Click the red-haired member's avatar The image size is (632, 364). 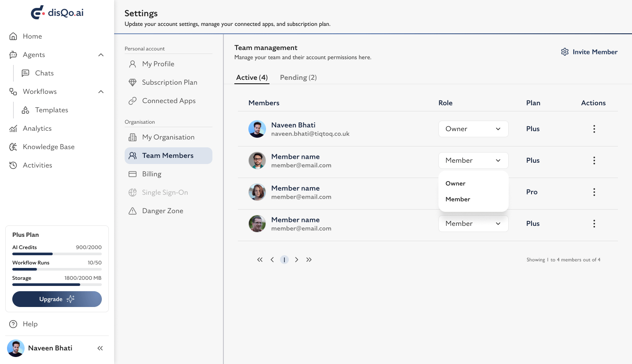pos(257,192)
